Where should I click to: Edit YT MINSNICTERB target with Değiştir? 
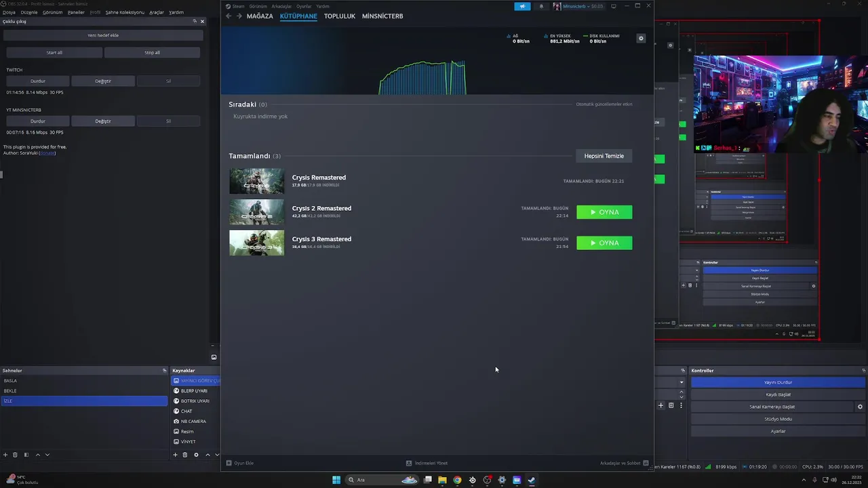pos(103,121)
